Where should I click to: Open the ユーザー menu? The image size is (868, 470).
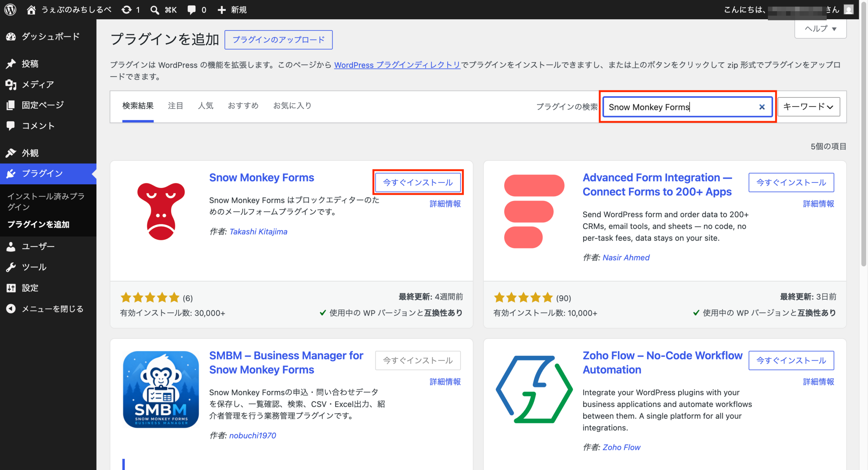pyautogui.click(x=48, y=247)
